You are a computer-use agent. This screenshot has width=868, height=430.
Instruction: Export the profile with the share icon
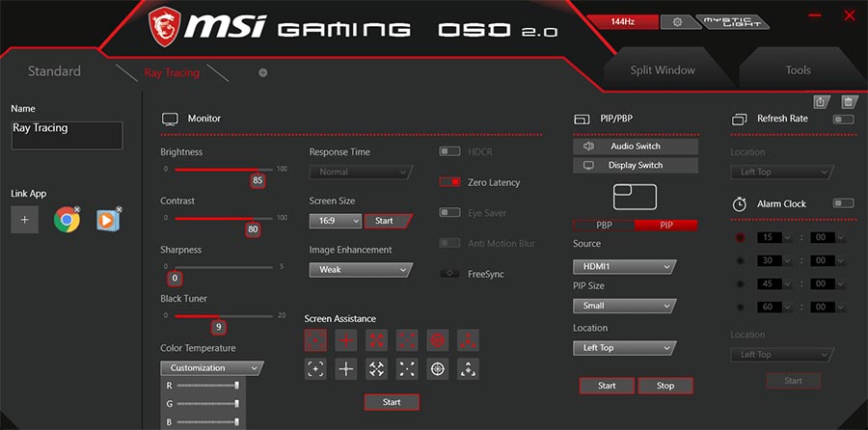pos(821,102)
